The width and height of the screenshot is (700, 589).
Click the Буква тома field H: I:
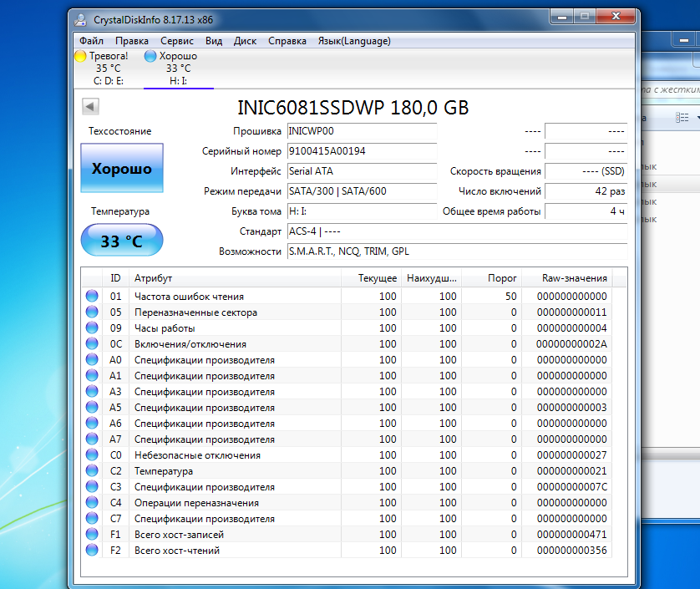[362, 211]
